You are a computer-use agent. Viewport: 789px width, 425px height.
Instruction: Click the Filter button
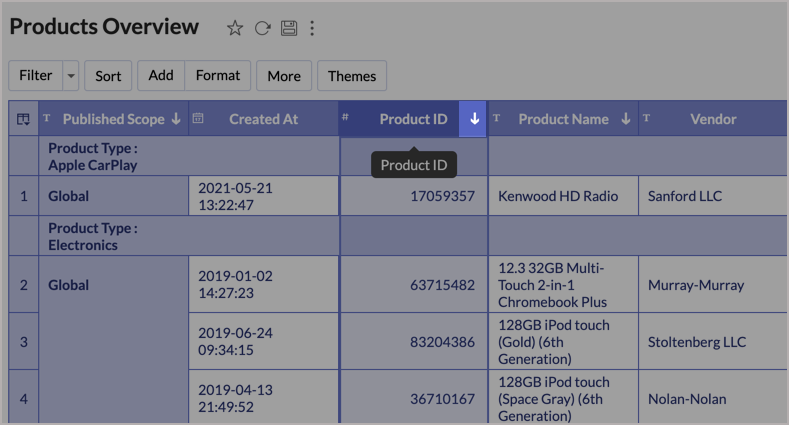click(35, 76)
